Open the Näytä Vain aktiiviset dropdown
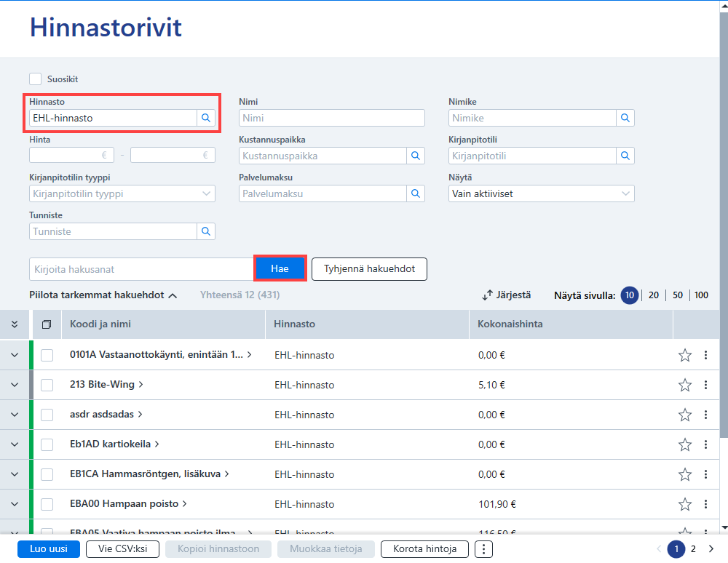The width and height of the screenshot is (728, 563). click(542, 193)
